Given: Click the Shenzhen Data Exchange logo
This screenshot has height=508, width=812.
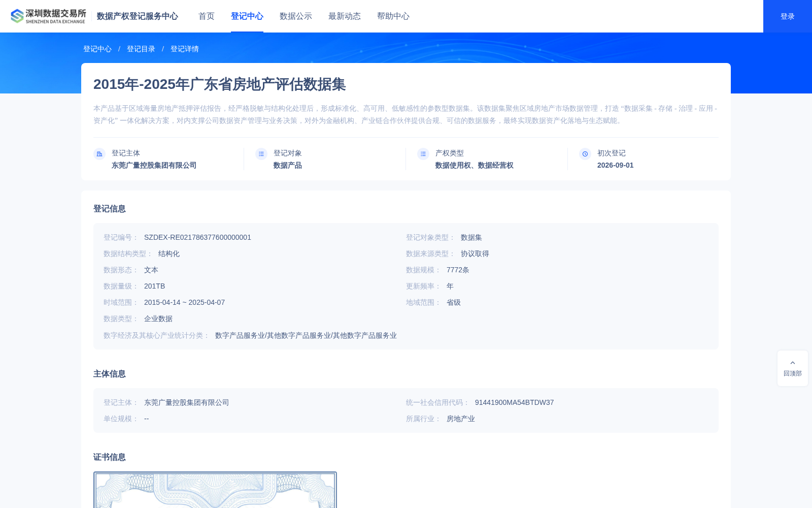Looking at the screenshot, I should [x=48, y=16].
